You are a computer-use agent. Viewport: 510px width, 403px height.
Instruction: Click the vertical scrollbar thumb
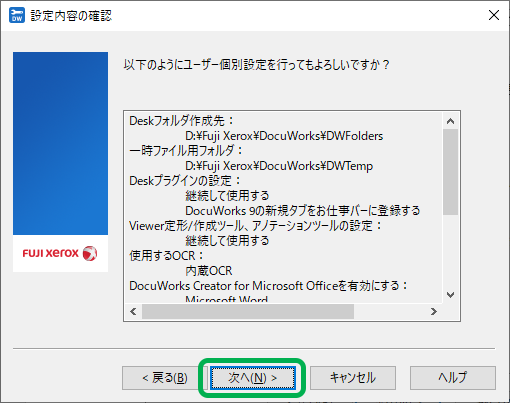tap(450, 172)
